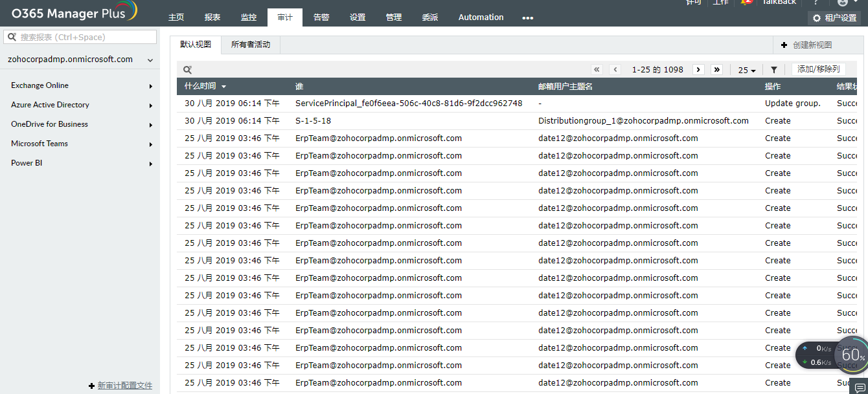Click the user avatar icon
This screenshot has width=868, height=394.
point(843,2)
